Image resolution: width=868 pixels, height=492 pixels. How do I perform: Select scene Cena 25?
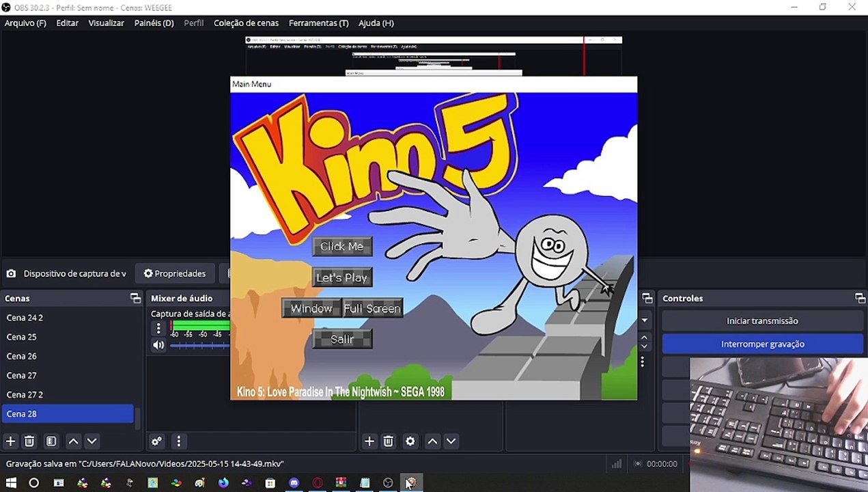68,337
